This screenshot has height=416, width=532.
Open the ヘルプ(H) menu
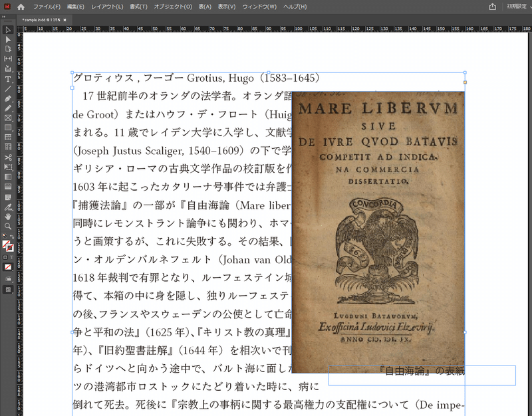[x=295, y=7]
